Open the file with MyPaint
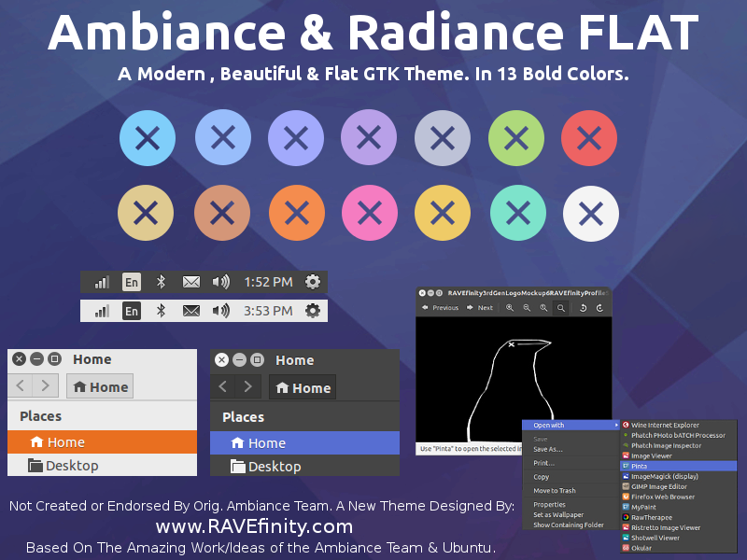This screenshot has height=560, width=747. click(x=646, y=507)
